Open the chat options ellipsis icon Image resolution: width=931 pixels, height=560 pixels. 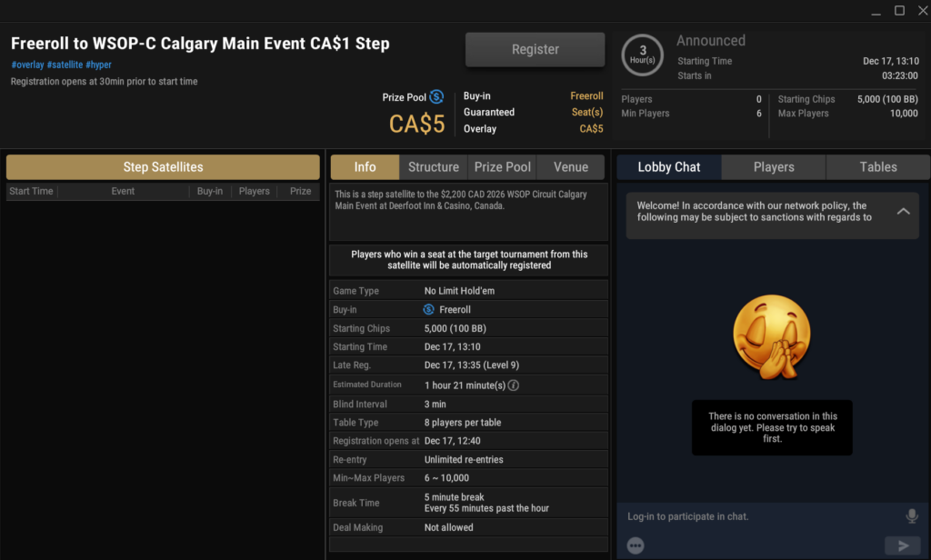click(x=636, y=545)
